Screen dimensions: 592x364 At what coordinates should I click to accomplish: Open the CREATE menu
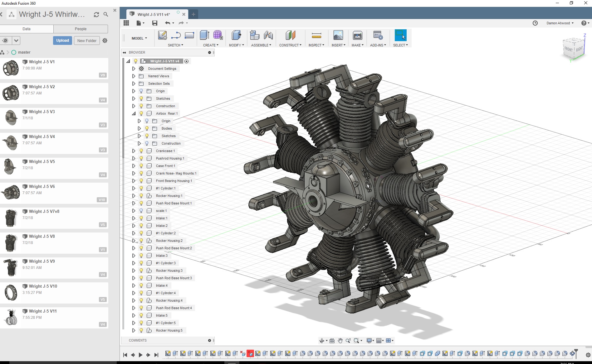pyautogui.click(x=211, y=45)
